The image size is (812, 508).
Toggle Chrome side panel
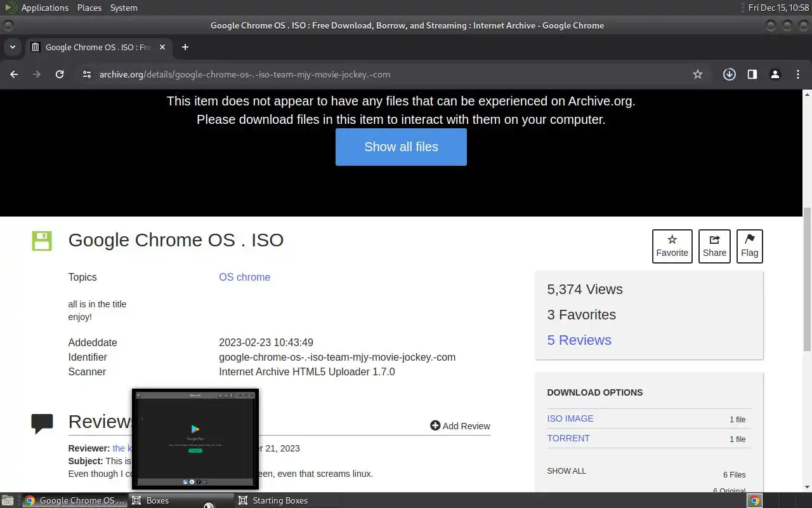click(752, 74)
